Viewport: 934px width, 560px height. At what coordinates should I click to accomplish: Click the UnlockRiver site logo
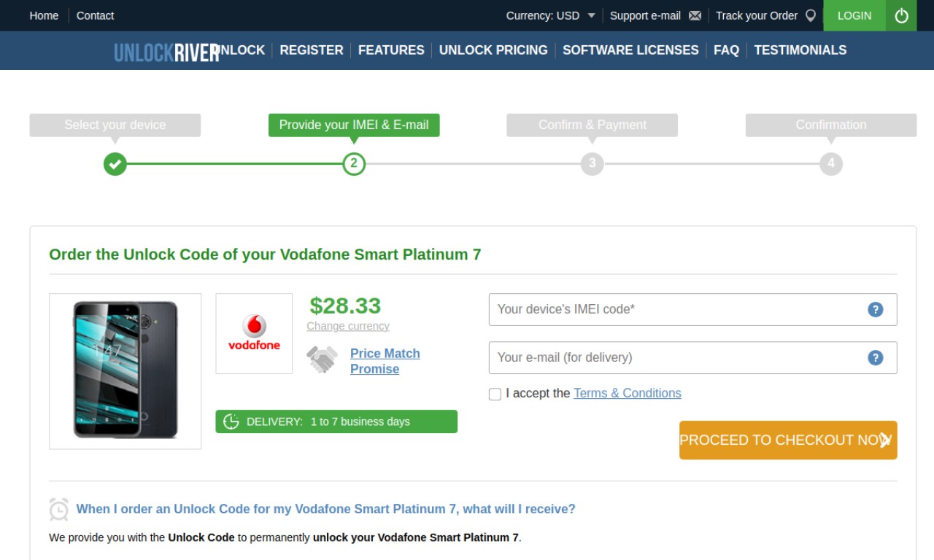click(x=167, y=52)
